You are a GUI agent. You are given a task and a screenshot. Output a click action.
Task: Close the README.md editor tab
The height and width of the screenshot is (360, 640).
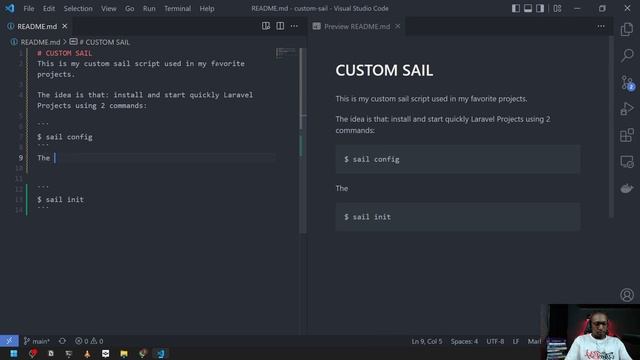64,26
